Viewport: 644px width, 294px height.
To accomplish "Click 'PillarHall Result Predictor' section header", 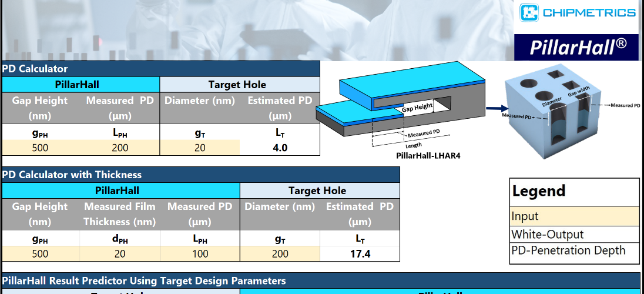I will pyautogui.click(x=322, y=281).
